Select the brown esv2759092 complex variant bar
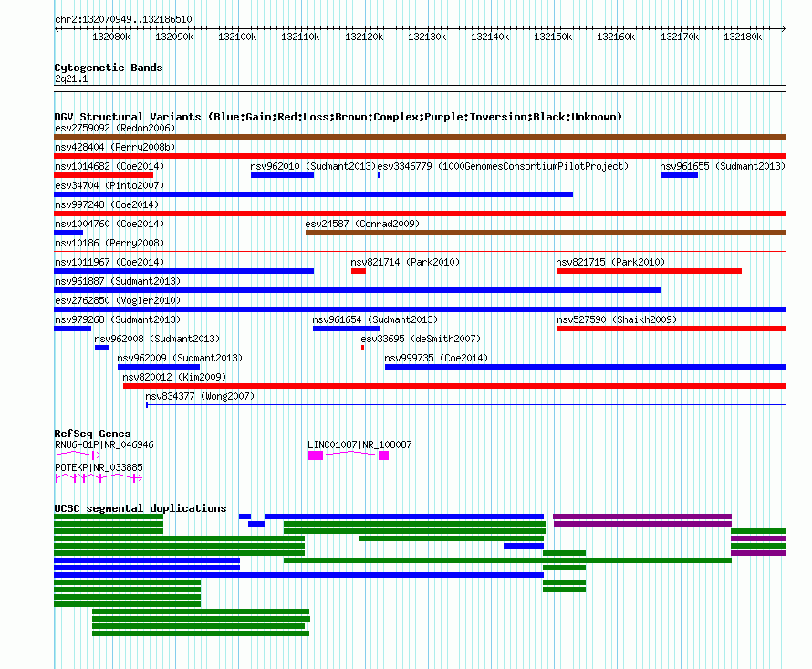 [x=420, y=137]
